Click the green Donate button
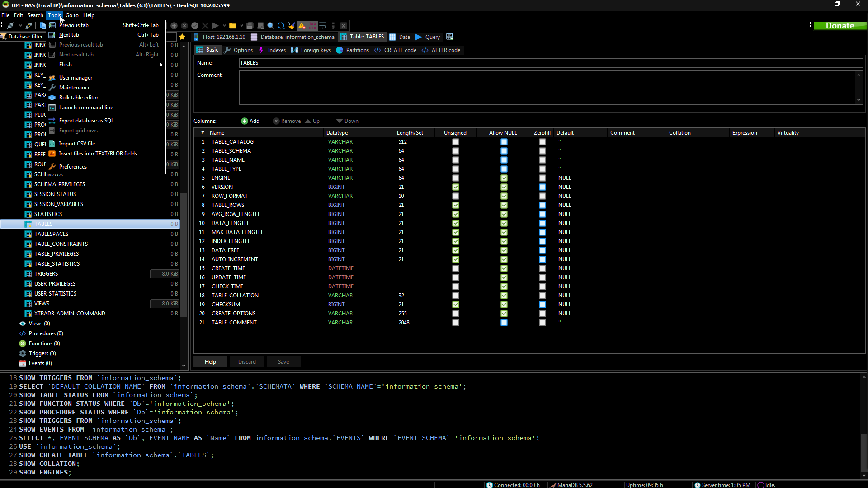 pyautogui.click(x=840, y=26)
